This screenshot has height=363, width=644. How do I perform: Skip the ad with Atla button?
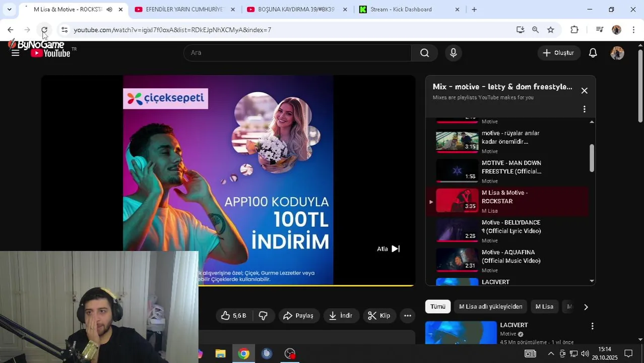[x=389, y=249]
